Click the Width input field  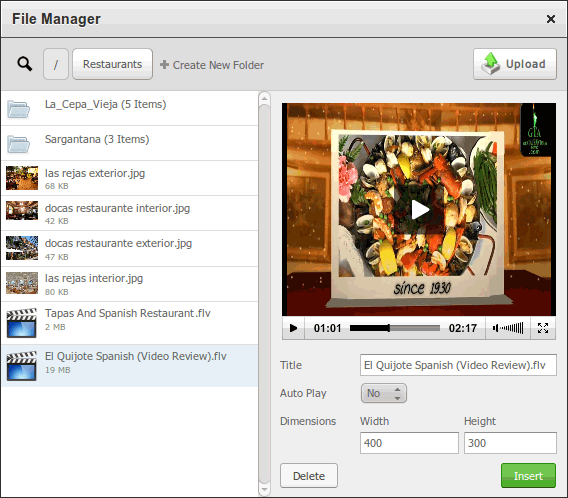point(409,443)
